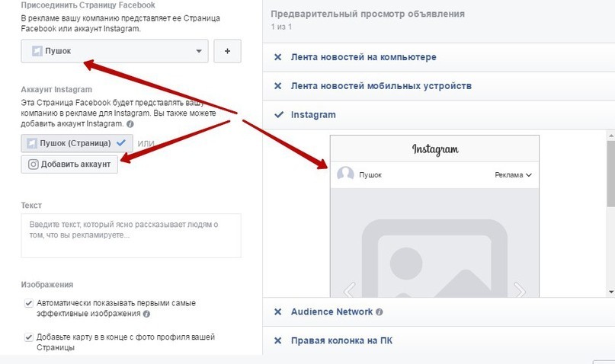The image size is (615, 364).
Task: Click the page icon in Пушок (Страница) button
Action: (x=32, y=143)
